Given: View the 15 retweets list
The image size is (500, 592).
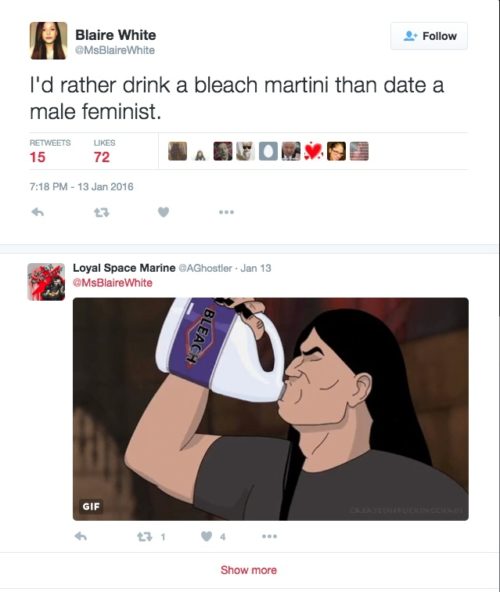Looking at the screenshot, I should coord(50,151).
